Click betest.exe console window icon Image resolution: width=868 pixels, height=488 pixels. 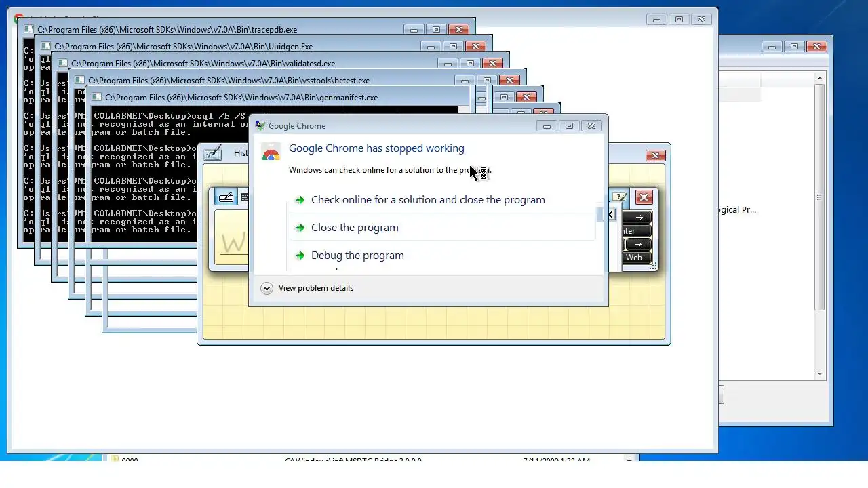(79, 81)
